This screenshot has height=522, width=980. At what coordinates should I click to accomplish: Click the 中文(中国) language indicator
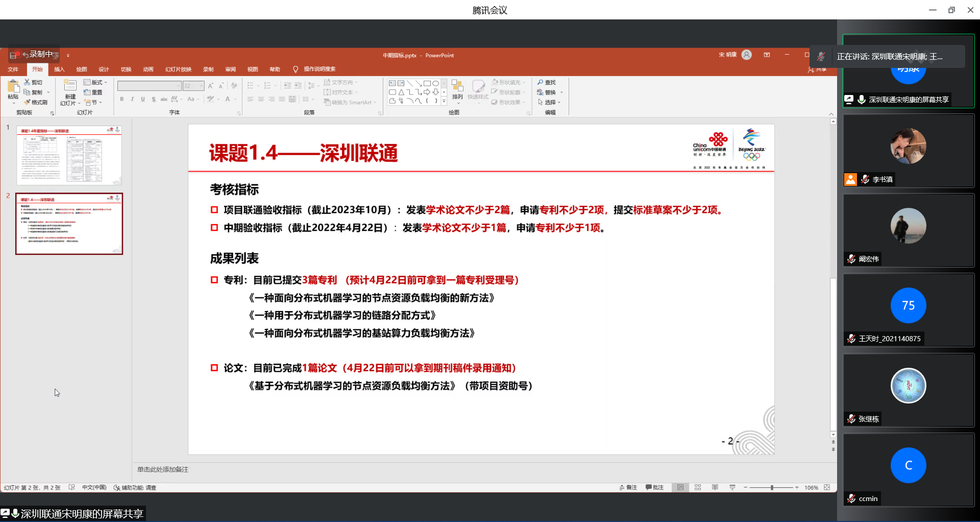pyautogui.click(x=94, y=487)
